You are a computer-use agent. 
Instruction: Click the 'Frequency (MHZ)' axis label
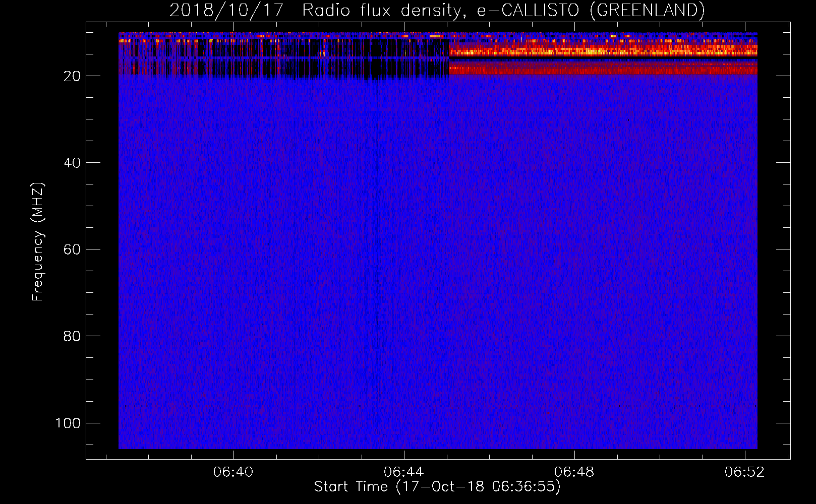coord(38,242)
